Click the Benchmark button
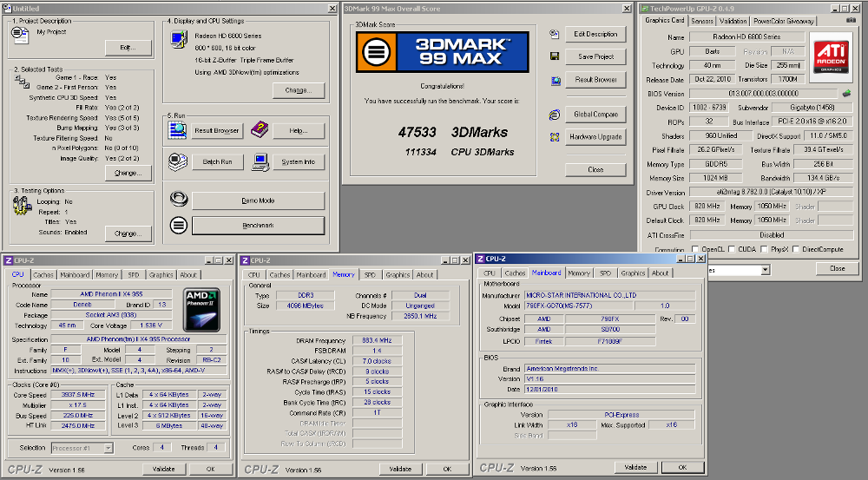This screenshot has height=480, width=868. pyautogui.click(x=258, y=226)
